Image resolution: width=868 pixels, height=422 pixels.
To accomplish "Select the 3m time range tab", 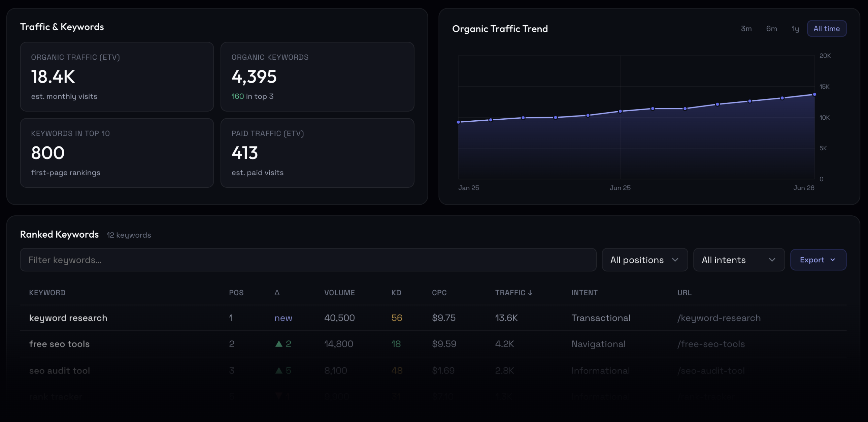I will [x=746, y=29].
